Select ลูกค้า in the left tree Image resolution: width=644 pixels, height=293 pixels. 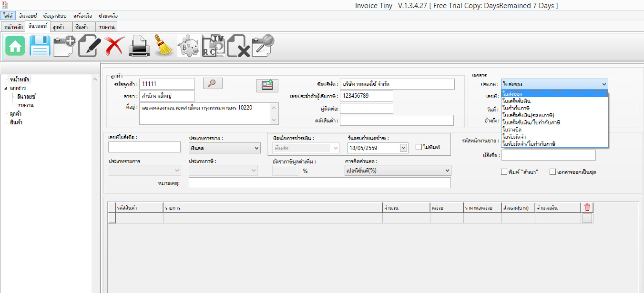click(x=16, y=114)
